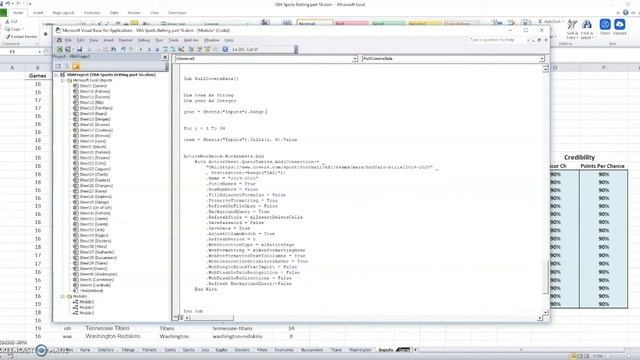640x360 pixels.
Task: Select the Sheet (Panthers) tree item
Action: pos(96,108)
